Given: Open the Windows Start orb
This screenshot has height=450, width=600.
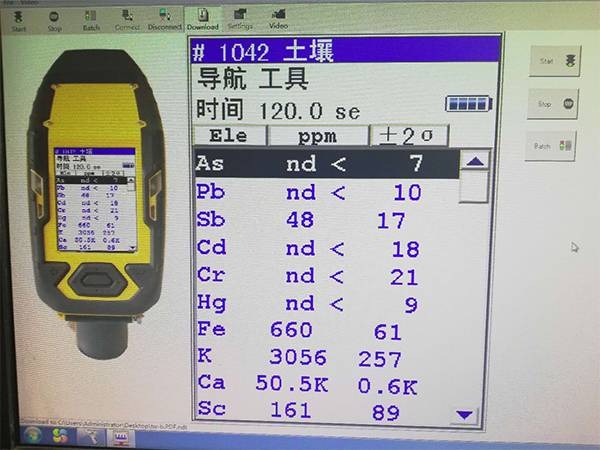Looking at the screenshot, I should (x=33, y=436).
